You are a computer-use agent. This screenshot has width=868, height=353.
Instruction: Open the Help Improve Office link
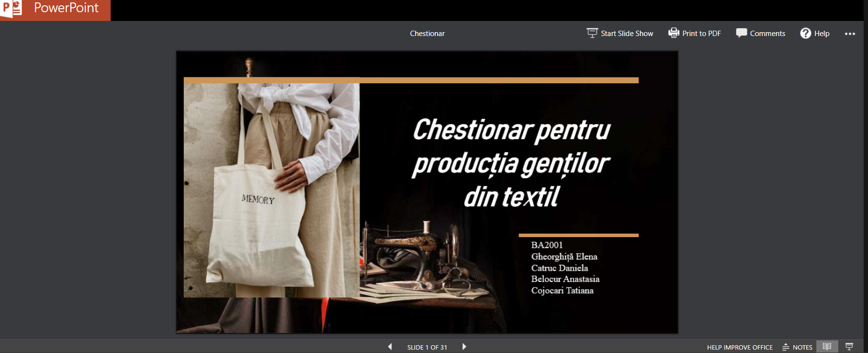point(739,347)
